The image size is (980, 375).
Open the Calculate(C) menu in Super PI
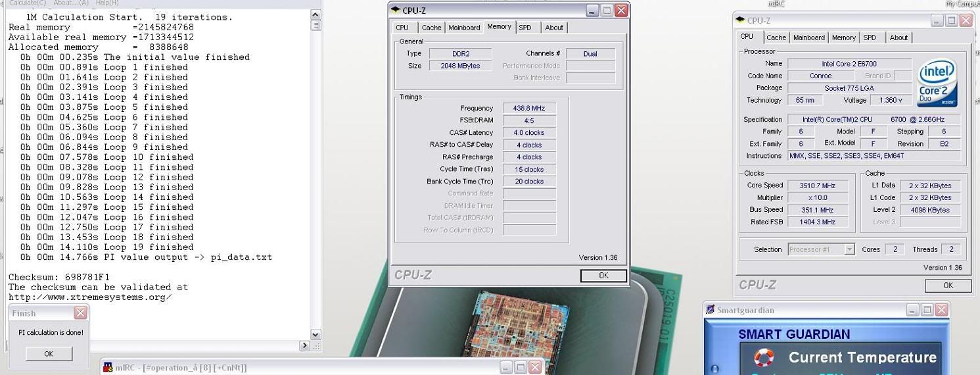(x=28, y=3)
